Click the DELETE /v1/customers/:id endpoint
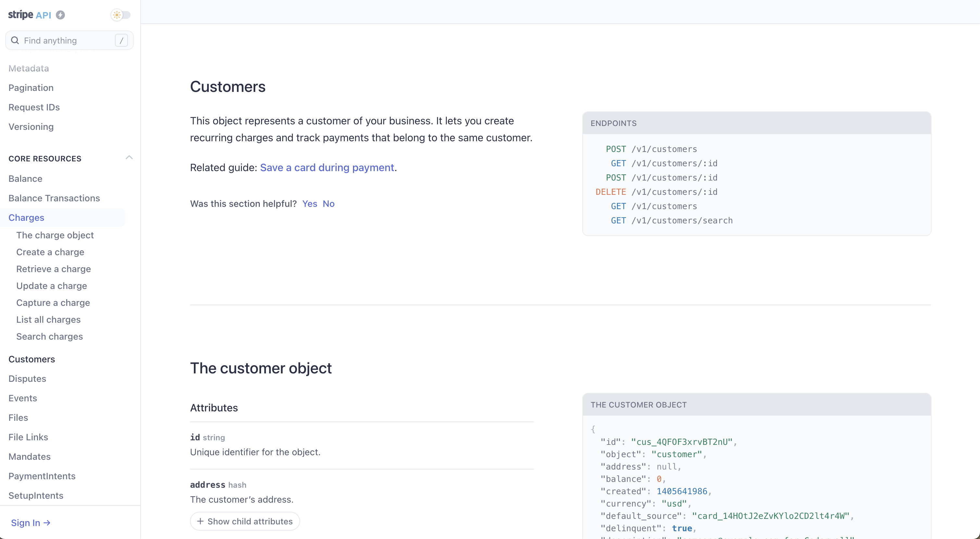This screenshot has height=539, width=980. (657, 192)
